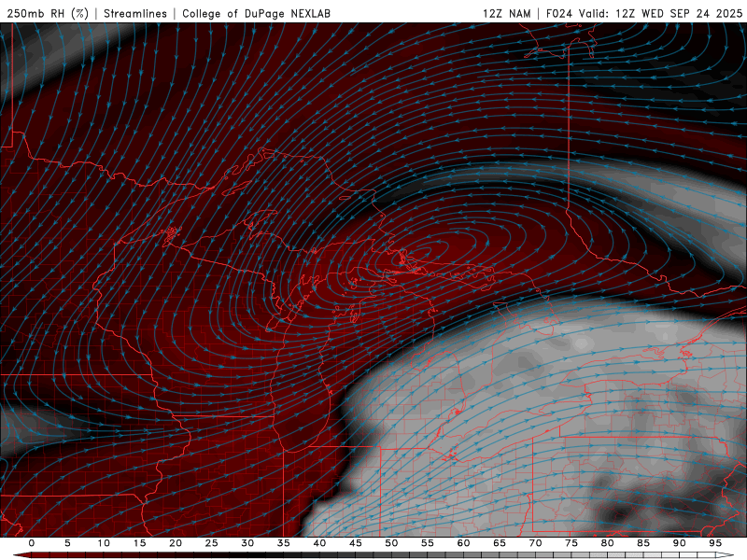Click the 30 value on the color scale
The height and width of the screenshot is (560, 747).
tap(247, 543)
